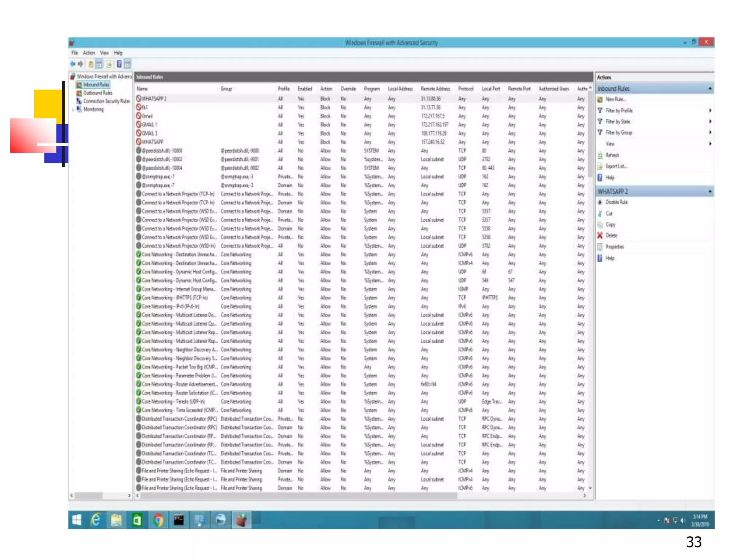Select the blocked WHATSAPP 2 rule
Viewport: 747px width, 560px height.
(x=154, y=99)
